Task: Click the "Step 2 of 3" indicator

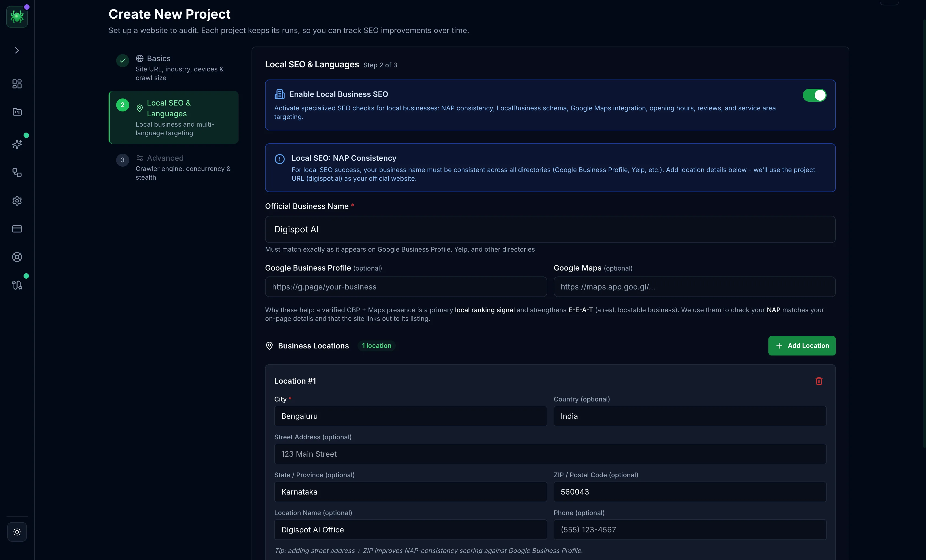Action: 380,65
